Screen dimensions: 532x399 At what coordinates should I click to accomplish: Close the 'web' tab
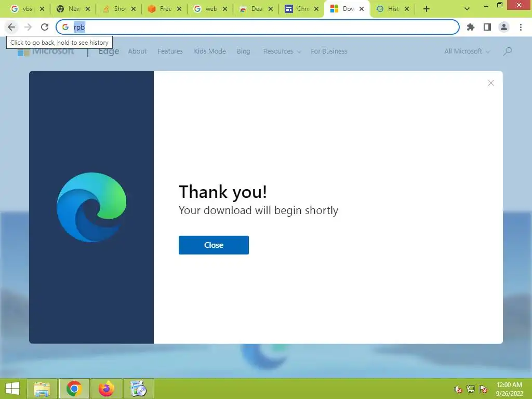pyautogui.click(x=225, y=9)
